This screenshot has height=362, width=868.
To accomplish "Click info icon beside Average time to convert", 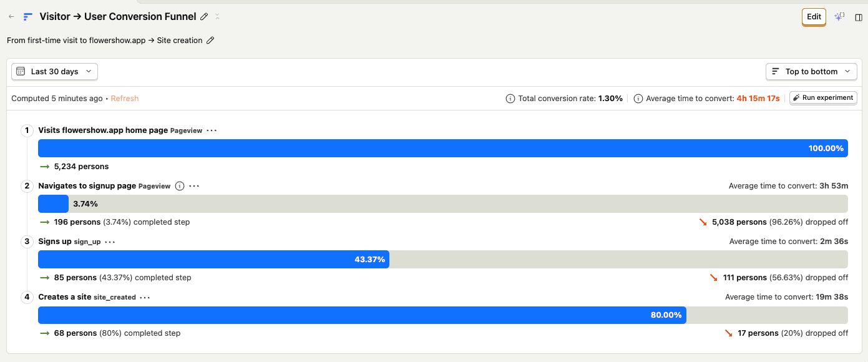I will point(638,99).
